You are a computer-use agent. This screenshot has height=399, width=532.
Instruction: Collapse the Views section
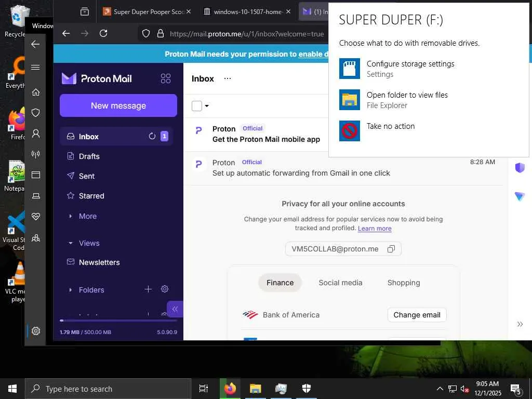[70, 243]
